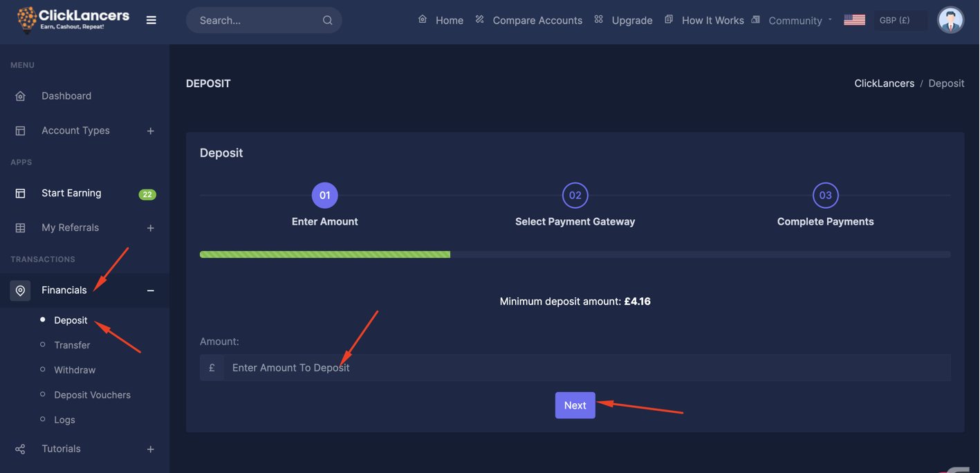The height and width of the screenshot is (473, 980).
Task: Click step 02 Select Payment Gateway
Action: (x=575, y=196)
